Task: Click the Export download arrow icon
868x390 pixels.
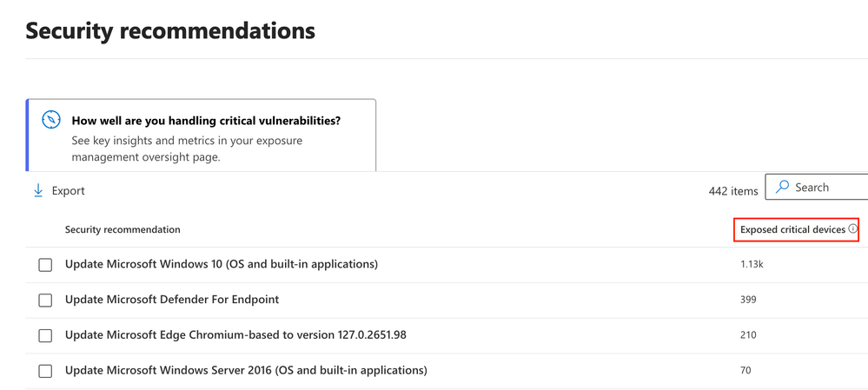Action: (38, 191)
